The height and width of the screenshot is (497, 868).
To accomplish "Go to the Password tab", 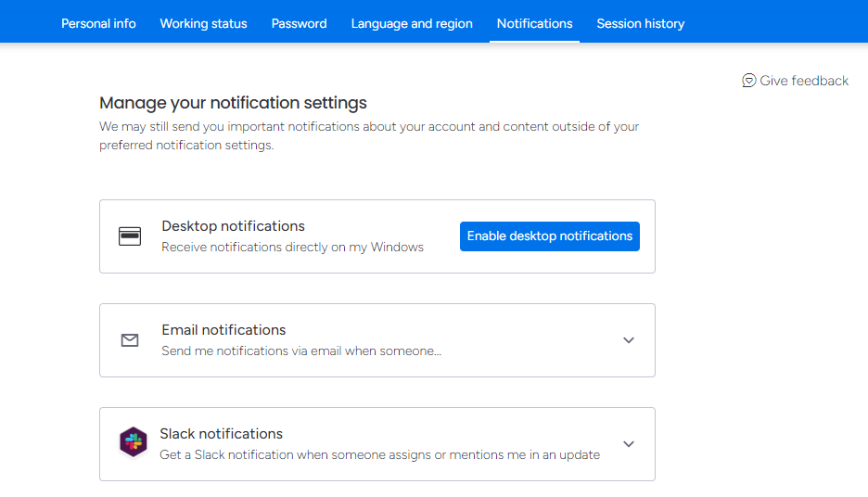I will click(299, 23).
